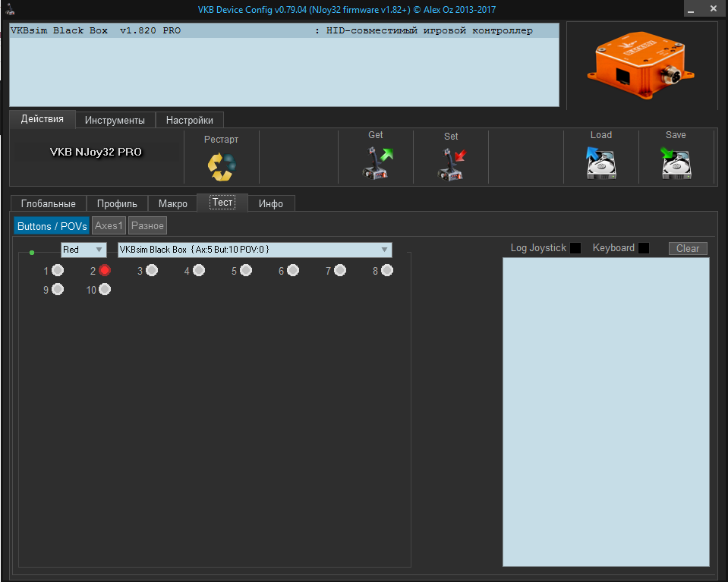
Task: Click the Load hard-drive icon
Action: (x=600, y=163)
